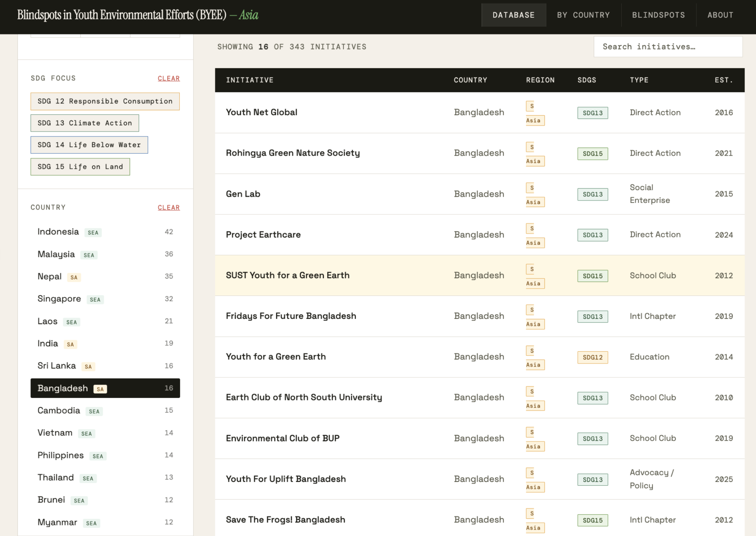Image resolution: width=756 pixels, height=536 pixels.
Task: Toggle SDG 14 Life Below Water filter
Action: pos(89,145)
